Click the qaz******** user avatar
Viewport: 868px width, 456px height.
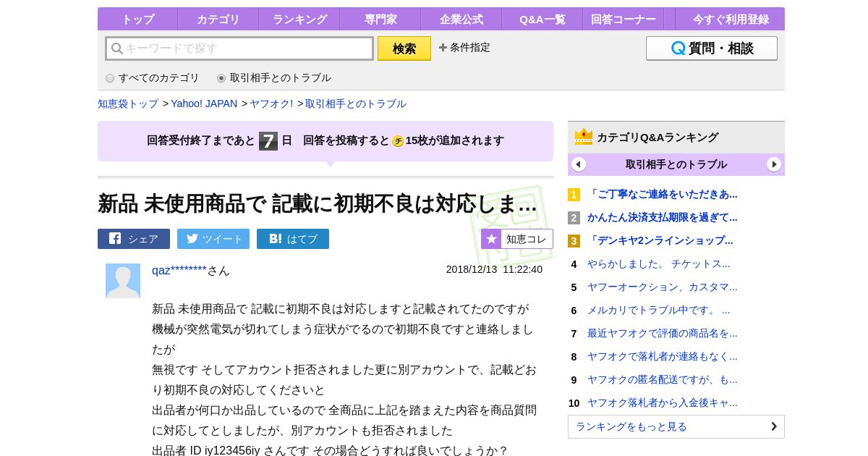point(123,281)
